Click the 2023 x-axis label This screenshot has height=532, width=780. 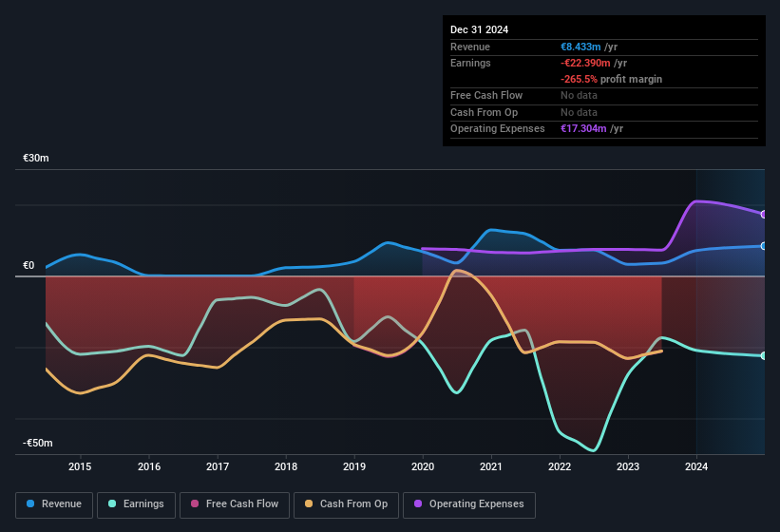pos(628,466)
